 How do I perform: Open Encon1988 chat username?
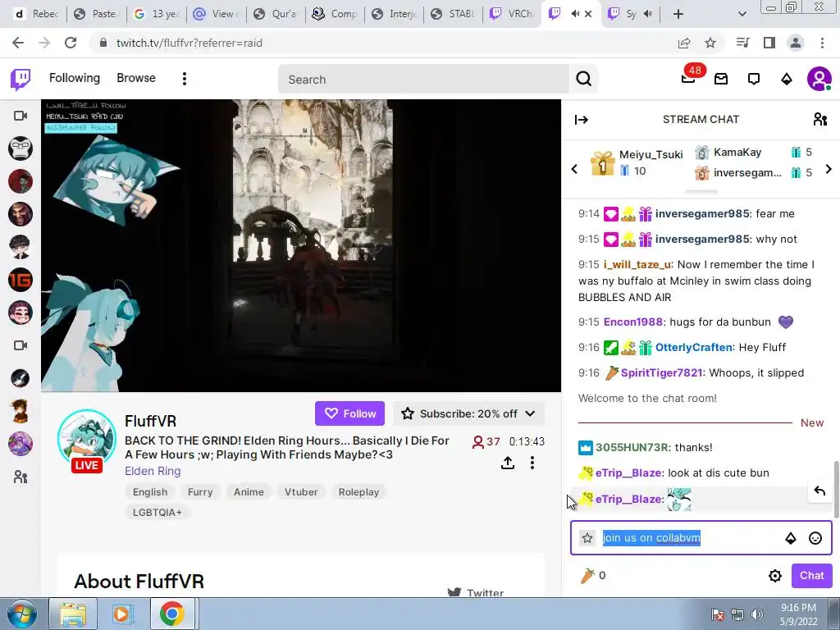point(633,322)
